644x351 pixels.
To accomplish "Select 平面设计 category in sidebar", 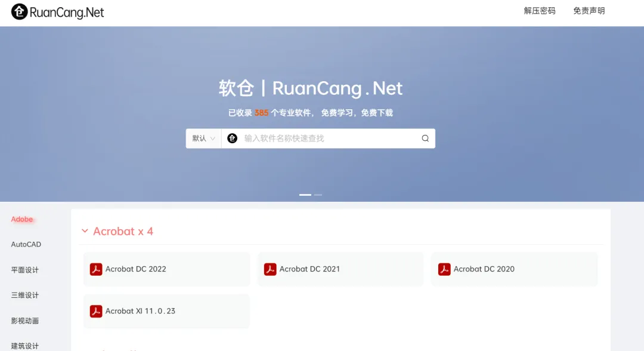I will click(24, 270).
